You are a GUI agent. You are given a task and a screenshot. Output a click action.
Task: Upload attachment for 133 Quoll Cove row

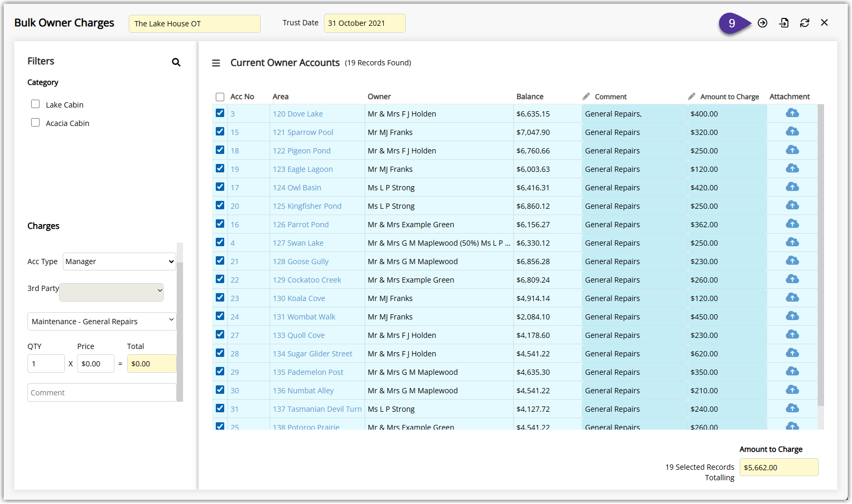click(792, 334)
